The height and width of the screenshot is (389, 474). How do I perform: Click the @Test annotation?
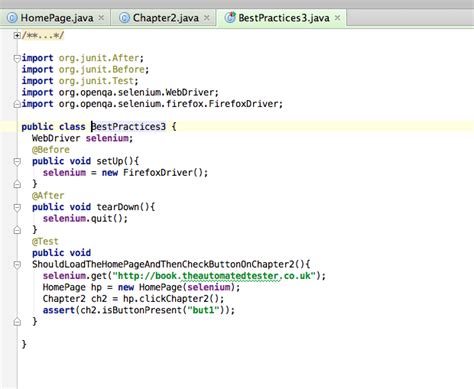[x=45, y=241]
